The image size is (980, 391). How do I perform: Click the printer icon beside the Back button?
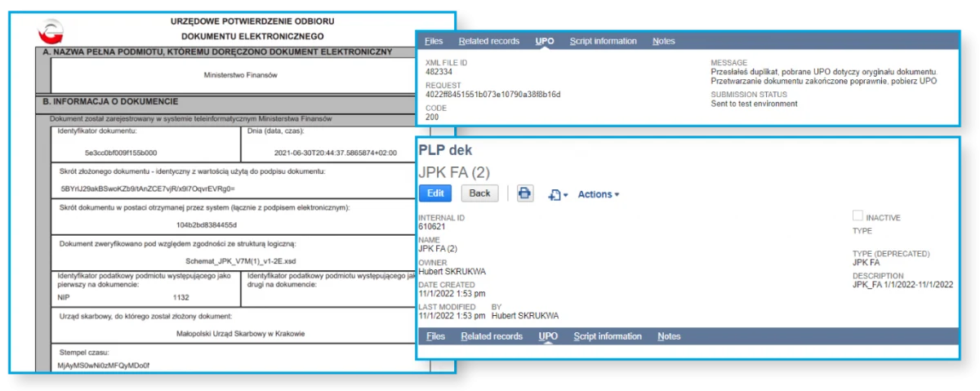(525, 193)
